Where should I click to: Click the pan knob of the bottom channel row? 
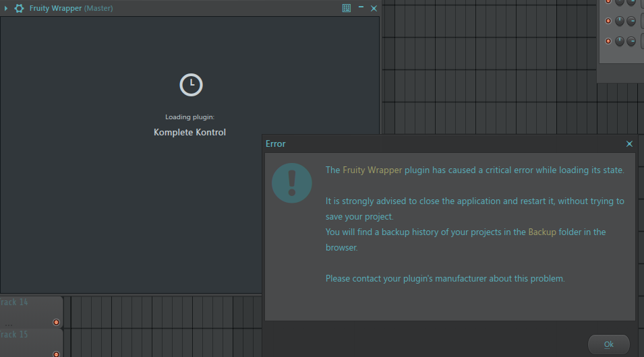click(x=619, y=41)
